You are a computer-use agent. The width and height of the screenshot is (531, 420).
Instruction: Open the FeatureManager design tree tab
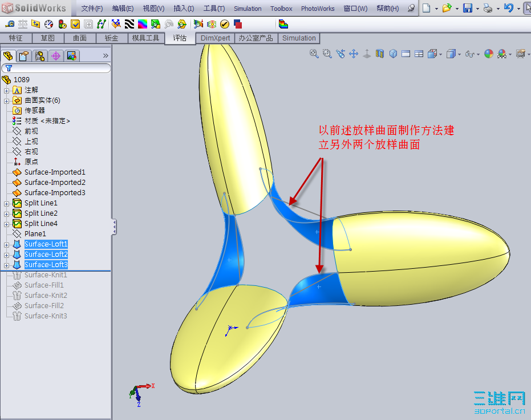(x=8, y=56)
